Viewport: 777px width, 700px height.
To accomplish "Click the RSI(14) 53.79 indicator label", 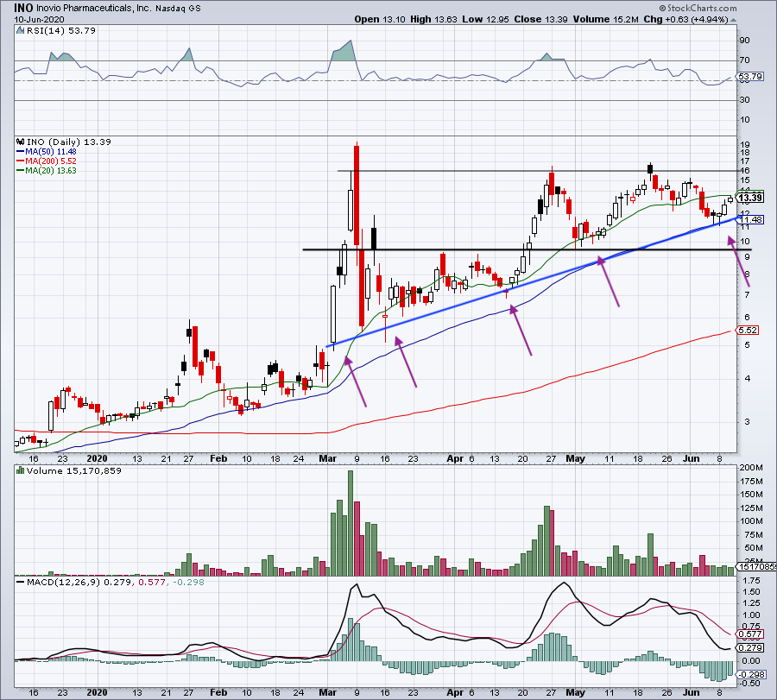I will (61, 31).
